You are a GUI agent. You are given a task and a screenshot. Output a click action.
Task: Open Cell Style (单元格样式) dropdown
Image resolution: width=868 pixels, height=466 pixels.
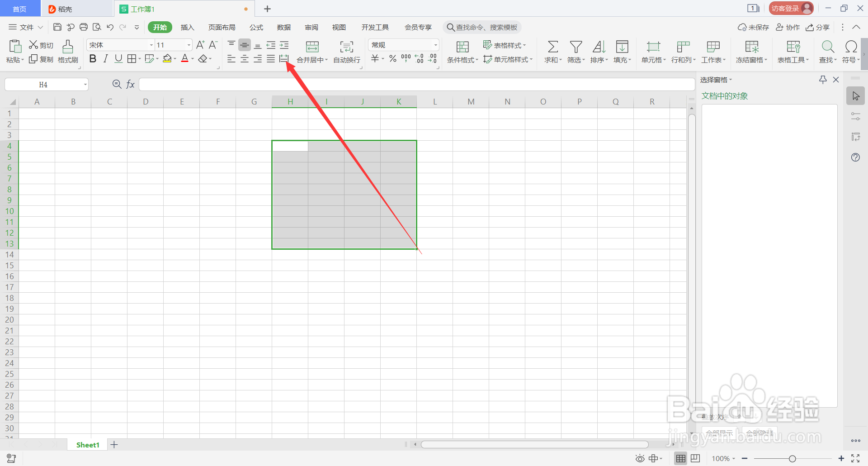(x=508, y=59)
